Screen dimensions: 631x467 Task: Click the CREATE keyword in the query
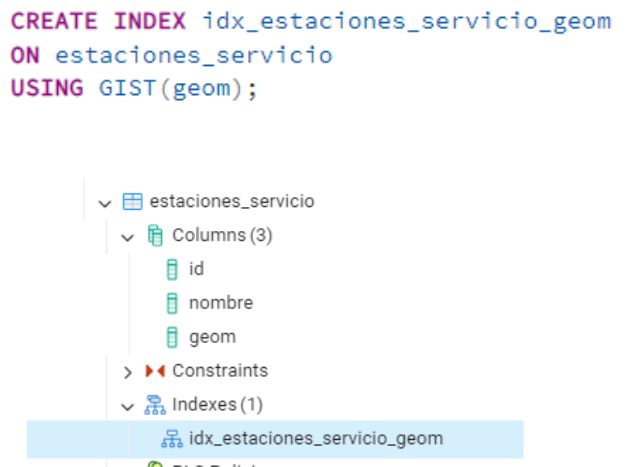click(x=55, y=20)
